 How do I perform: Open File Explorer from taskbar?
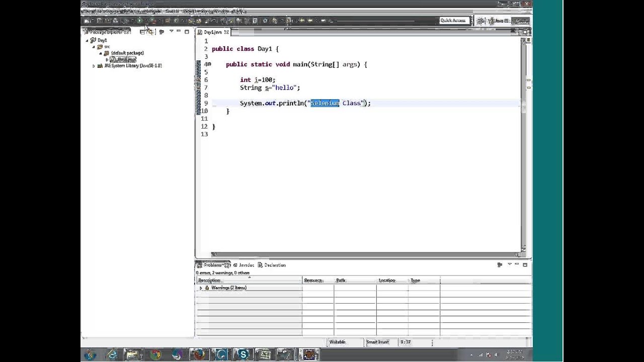[133, 355]
